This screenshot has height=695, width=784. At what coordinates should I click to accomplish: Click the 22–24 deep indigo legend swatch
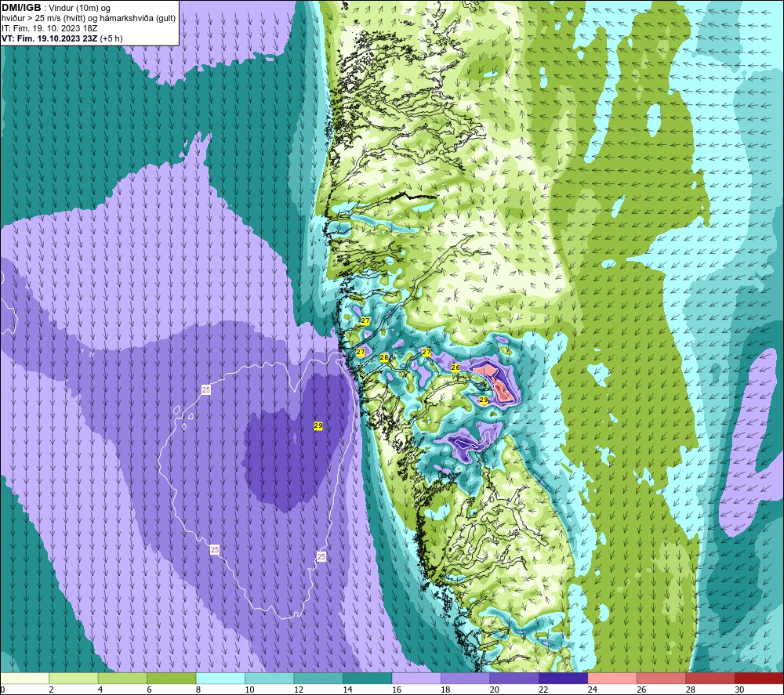tap(564, 678)
